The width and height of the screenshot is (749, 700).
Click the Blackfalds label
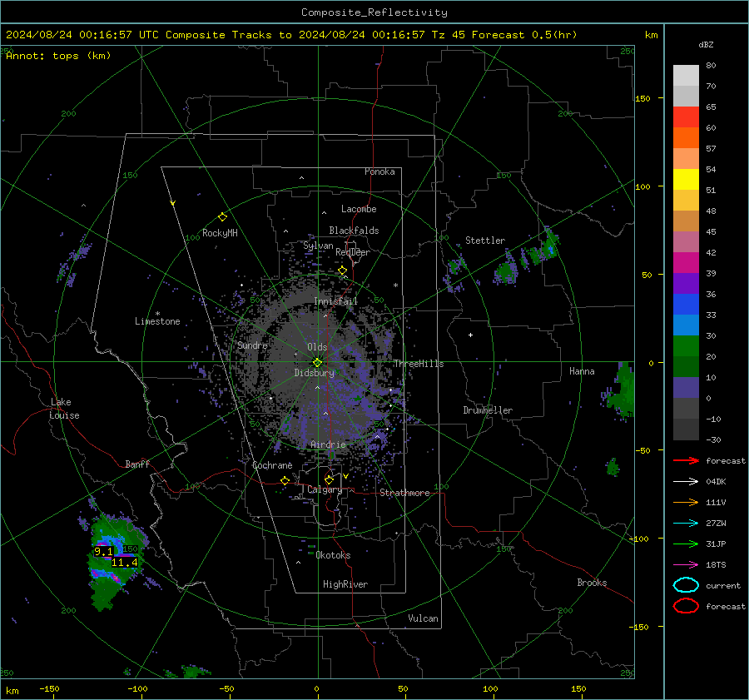click(354, 231)
